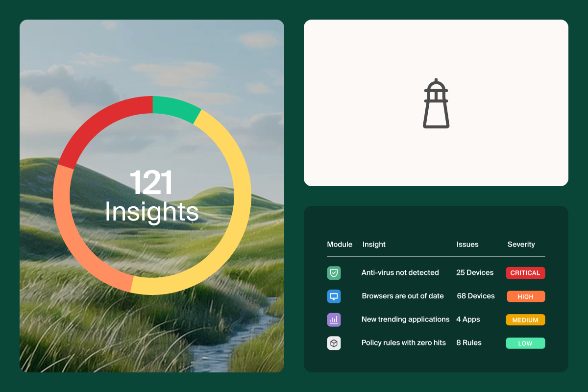Click the '25 Devices' issue count
Image resolution: width=588 pixels, height=392 pixels.
pos(475,272)
